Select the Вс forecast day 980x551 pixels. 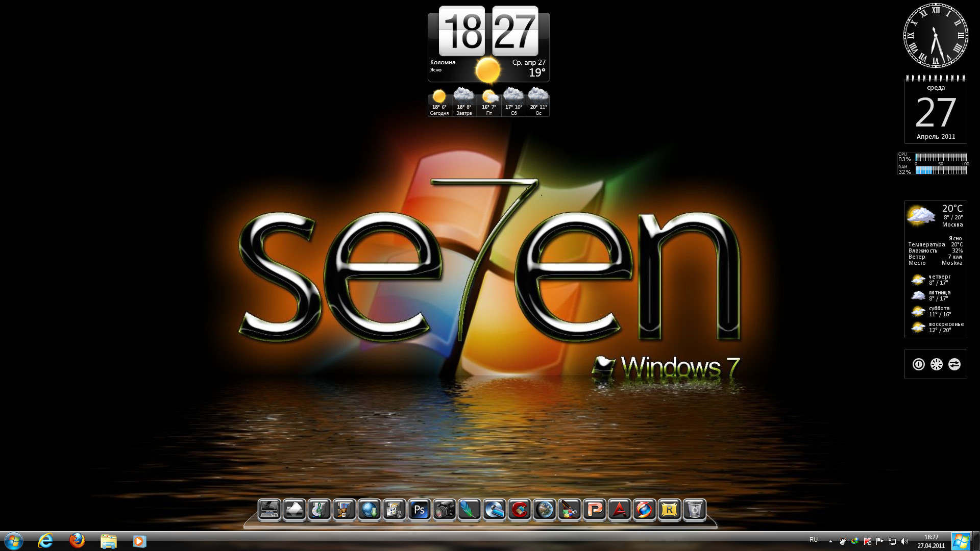click(x=538, y=102)
